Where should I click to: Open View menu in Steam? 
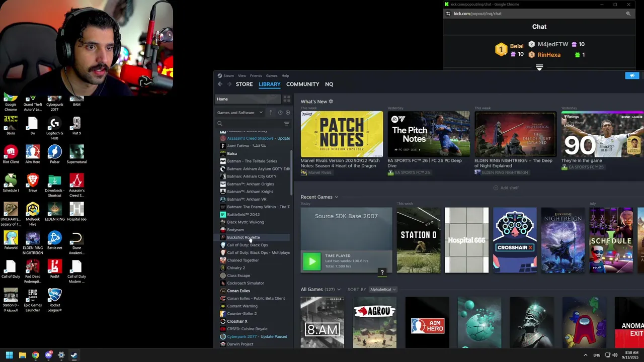[x=242, y=75]
